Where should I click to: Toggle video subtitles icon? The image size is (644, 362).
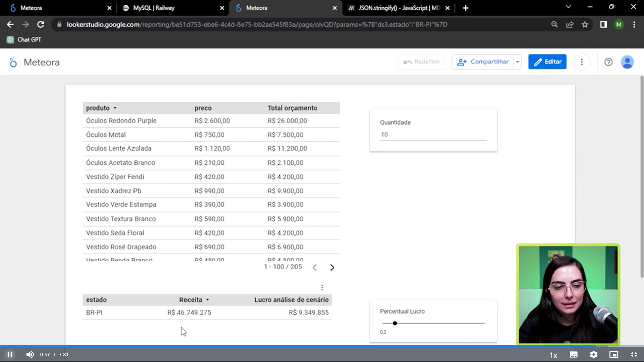pyautogui.click(x=574, y=355)
